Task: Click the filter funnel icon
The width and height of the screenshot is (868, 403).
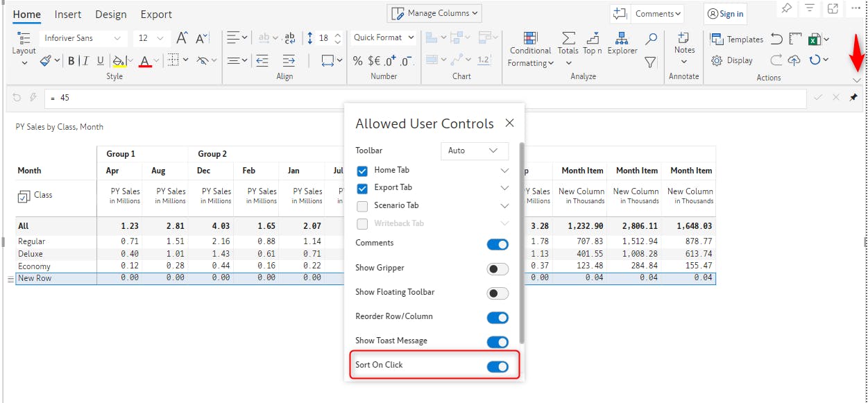Action: click(x=650, y=62)
